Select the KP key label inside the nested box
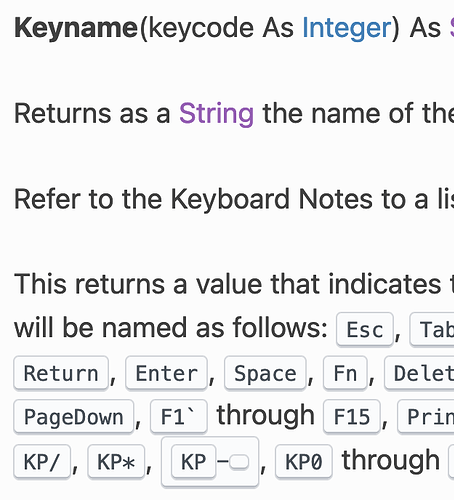The height and width of the screenshot is (500, 454). pos(193,462)
